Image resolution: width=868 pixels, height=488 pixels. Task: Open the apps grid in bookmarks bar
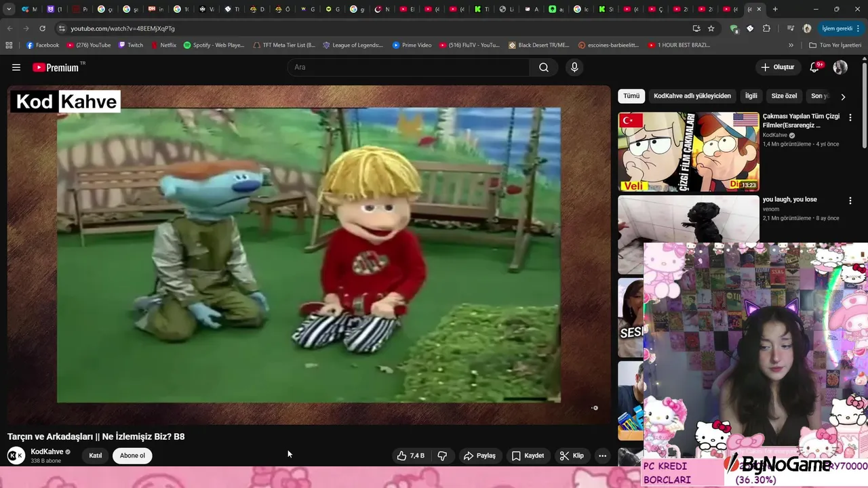coord(9,45)
